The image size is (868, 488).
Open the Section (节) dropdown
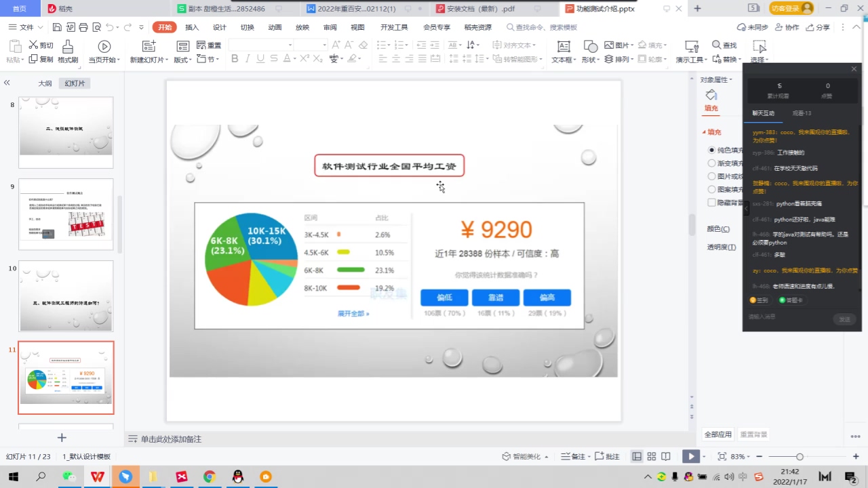click(x=209, y=60)
